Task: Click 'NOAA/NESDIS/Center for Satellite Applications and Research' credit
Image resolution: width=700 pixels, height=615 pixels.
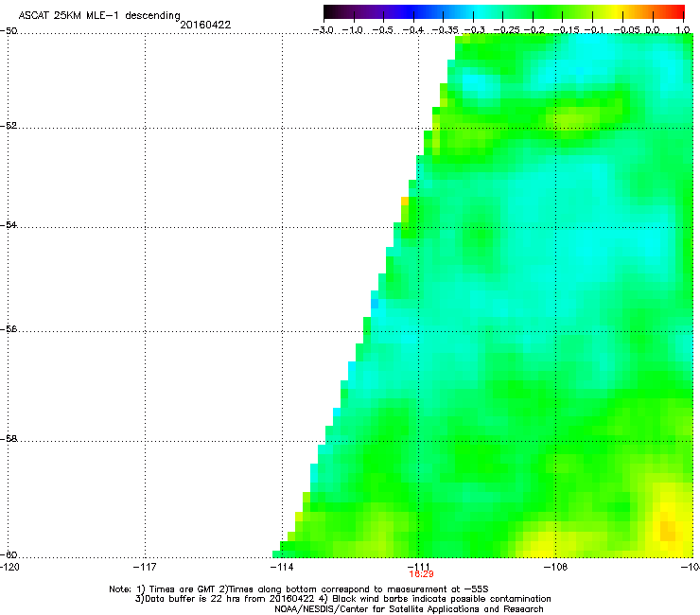Action: coord(409,609)
